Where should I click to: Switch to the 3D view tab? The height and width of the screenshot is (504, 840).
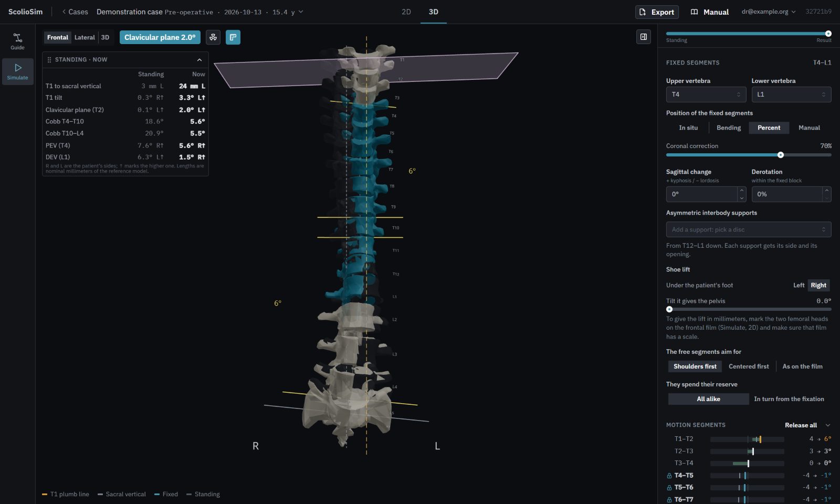coord(434,12)
